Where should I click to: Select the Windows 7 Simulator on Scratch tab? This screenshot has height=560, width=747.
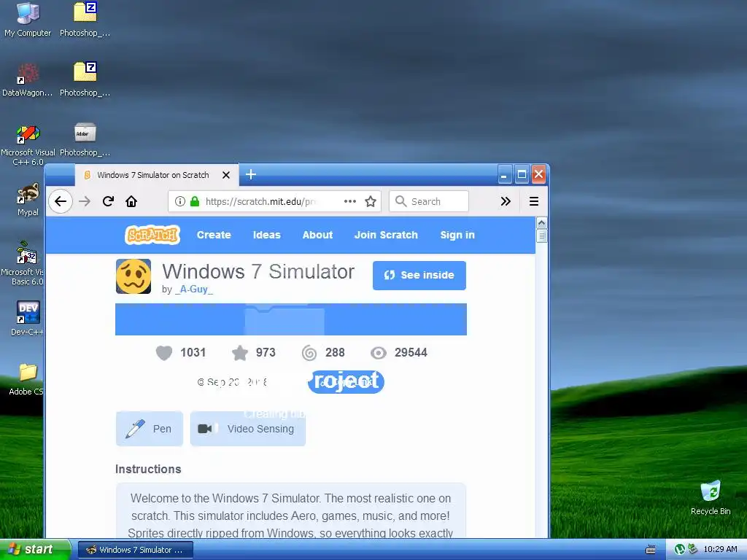click(153, 175)
